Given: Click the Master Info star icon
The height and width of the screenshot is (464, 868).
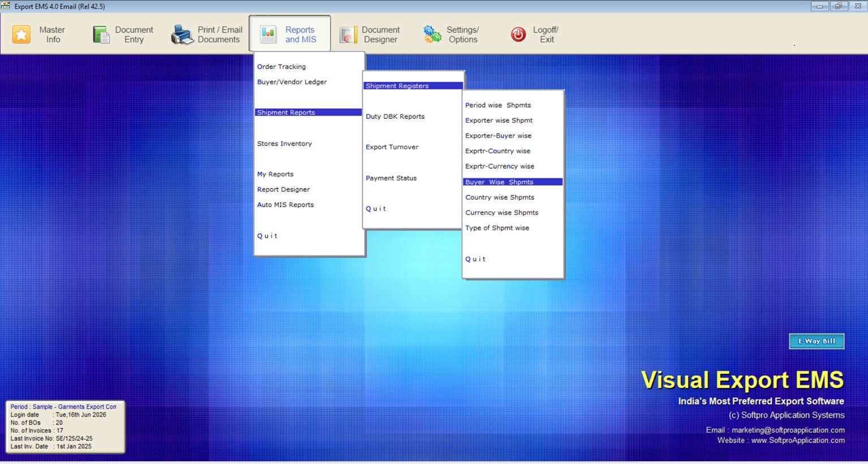Looking at the screenshot, I should click(22, 35).
